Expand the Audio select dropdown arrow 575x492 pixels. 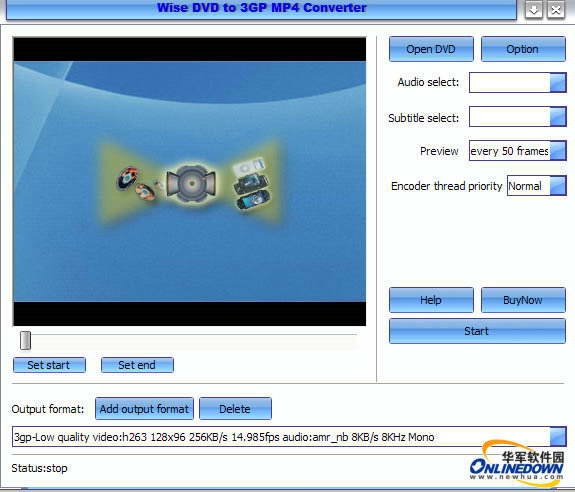coord(558,82)
